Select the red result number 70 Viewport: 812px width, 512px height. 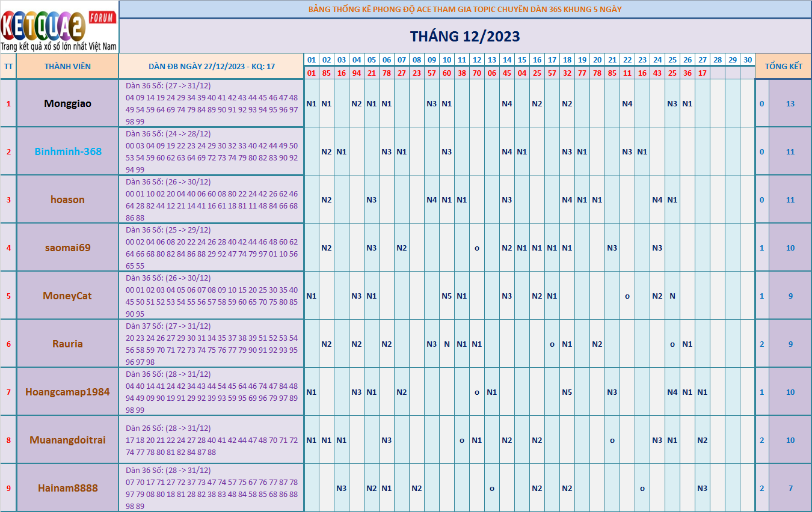coord(477,73)
